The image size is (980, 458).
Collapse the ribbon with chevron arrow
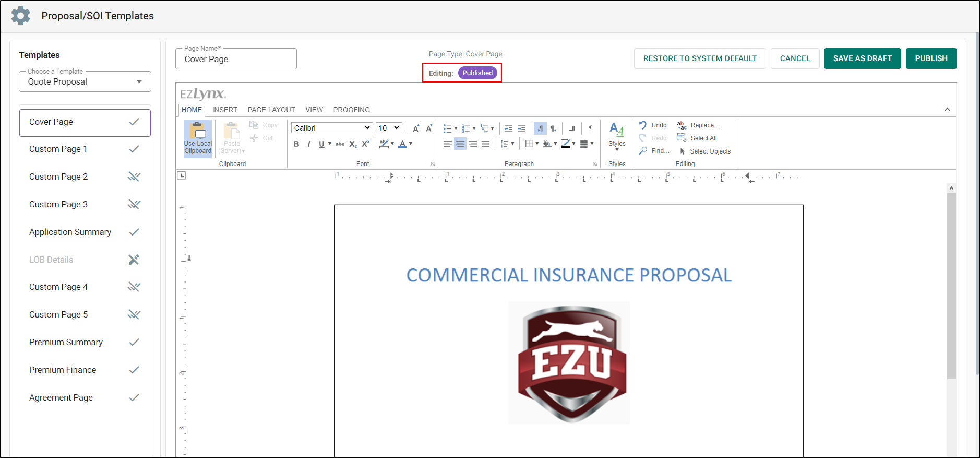(947, 109)
